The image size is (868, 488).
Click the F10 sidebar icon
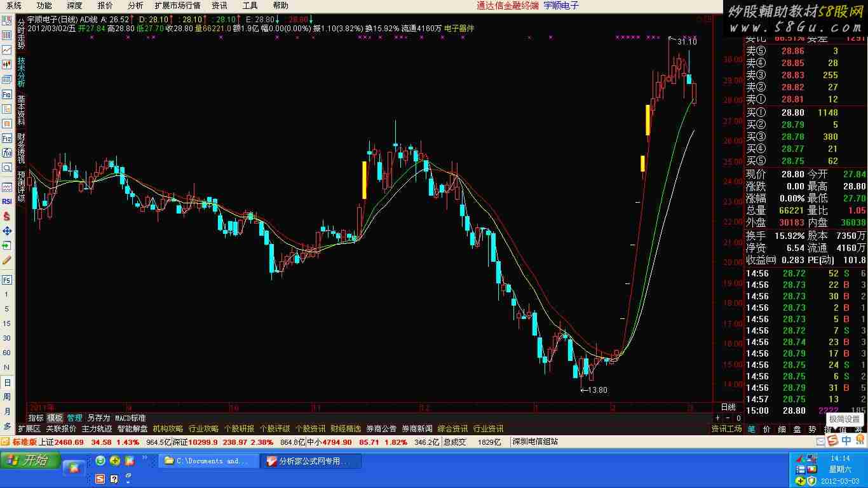coord(7,94)
